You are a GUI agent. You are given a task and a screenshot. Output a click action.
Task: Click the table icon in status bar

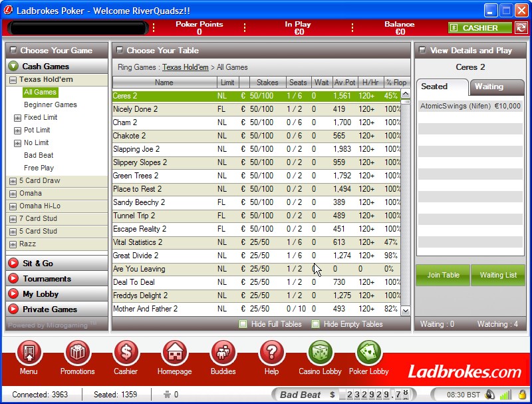tap(167, 395)
